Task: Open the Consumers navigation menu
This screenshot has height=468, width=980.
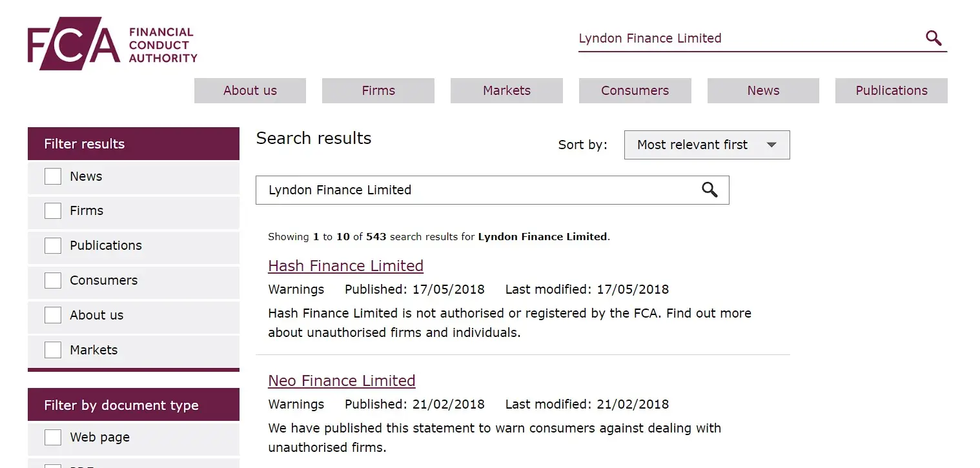Action: pyautogui.click(x=635, y=91)
